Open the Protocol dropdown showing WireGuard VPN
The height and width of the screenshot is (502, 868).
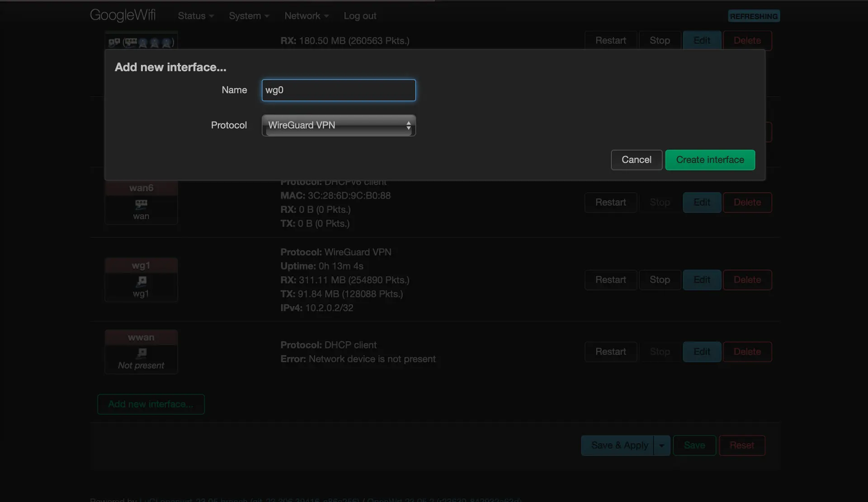pyautogui.click(x=339, y=125)
